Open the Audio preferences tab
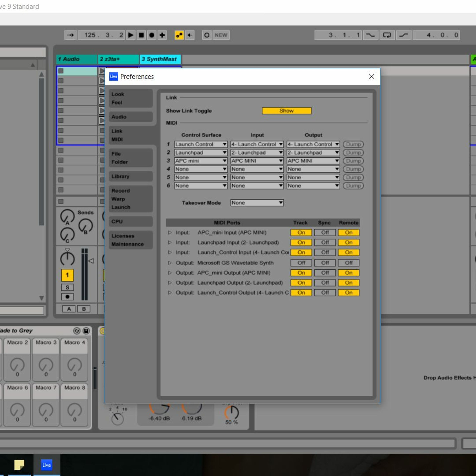Screen dimensions: 476x476 [131, 117]
